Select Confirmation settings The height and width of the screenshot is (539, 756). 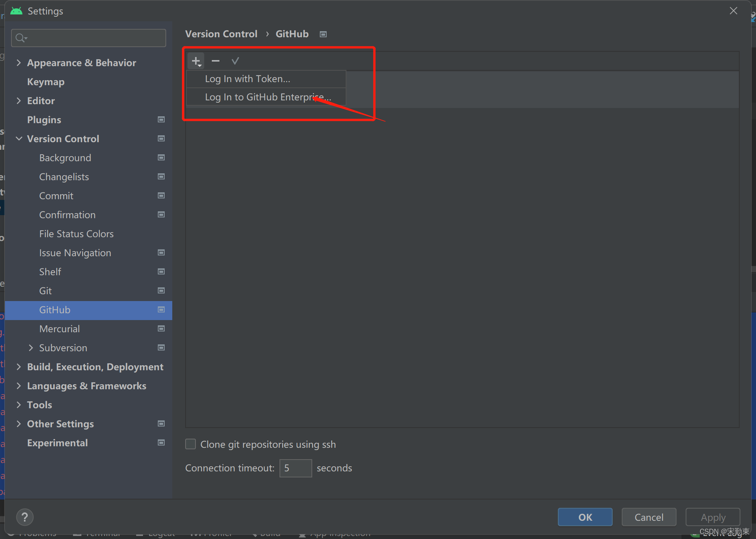(x=67, y=215)
